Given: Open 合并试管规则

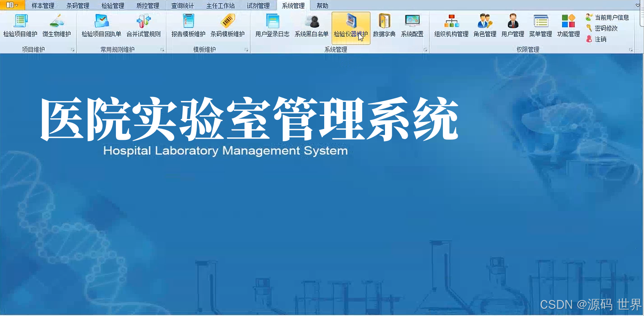Looking at the screenshot, I should pyautogui.click(x=144, y=26).
